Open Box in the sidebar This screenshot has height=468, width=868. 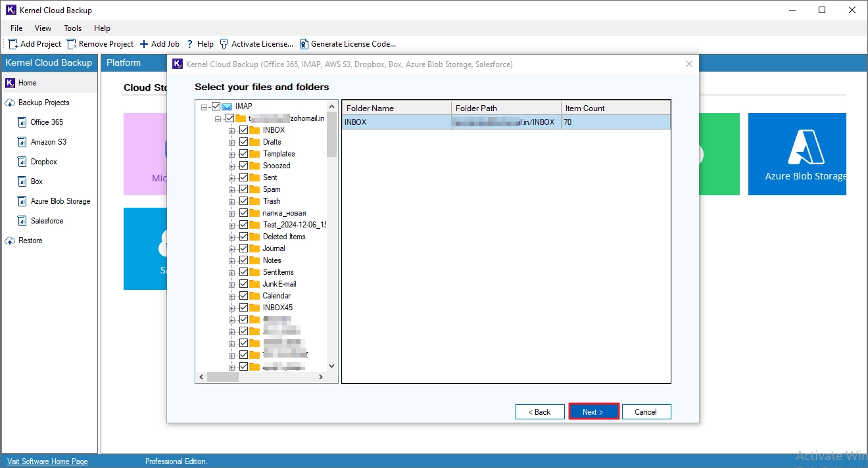click(36, 181)
